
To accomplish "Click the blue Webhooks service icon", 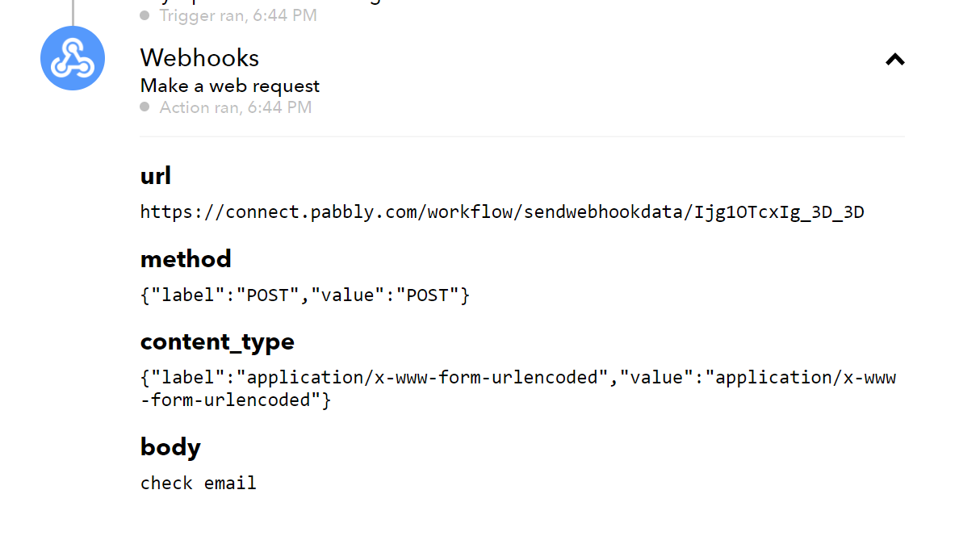I will [73, 58].
